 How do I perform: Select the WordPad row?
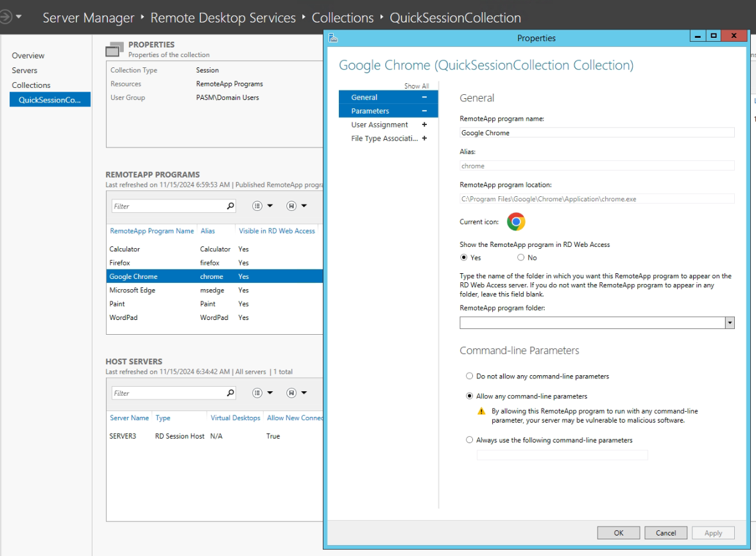point(214,318)
